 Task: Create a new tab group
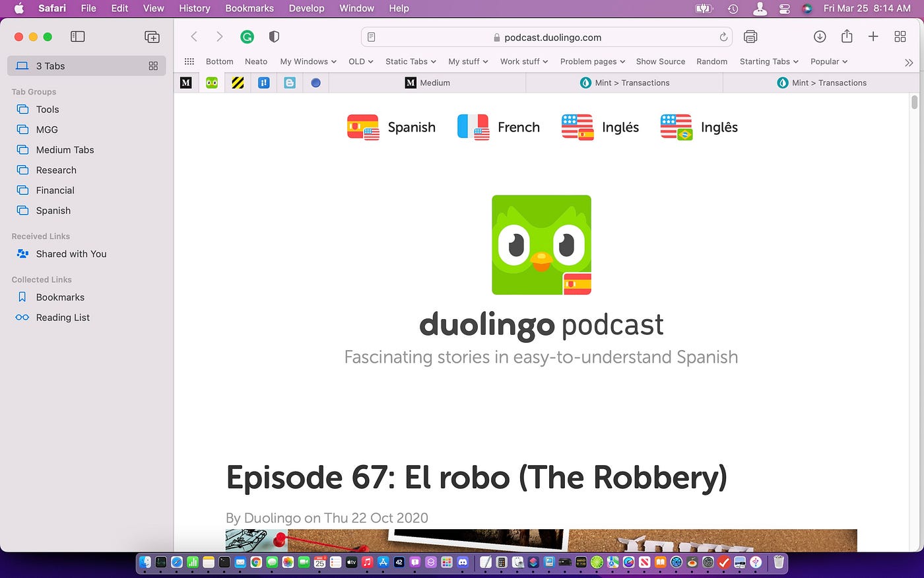[152, 37]
